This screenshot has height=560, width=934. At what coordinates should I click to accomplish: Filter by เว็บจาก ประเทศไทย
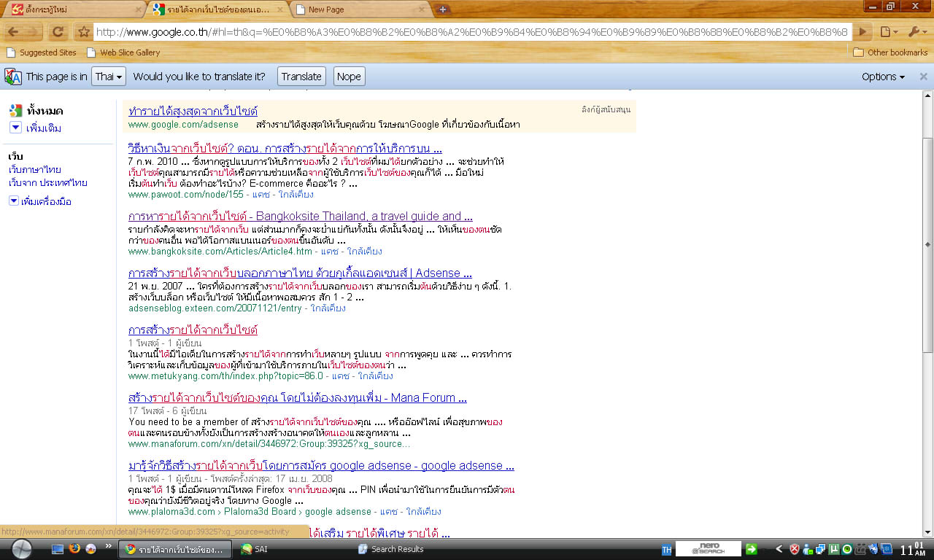pyautogui.click(x=48, y=183)
